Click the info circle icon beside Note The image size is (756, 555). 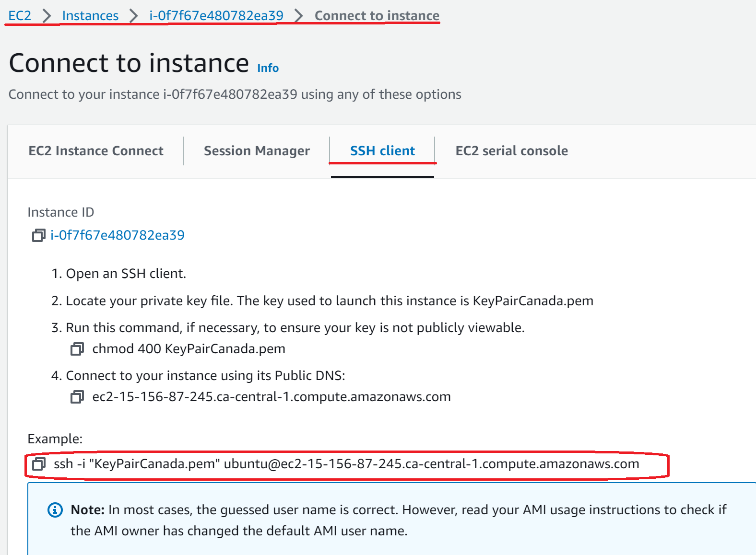tap(55, 510)
